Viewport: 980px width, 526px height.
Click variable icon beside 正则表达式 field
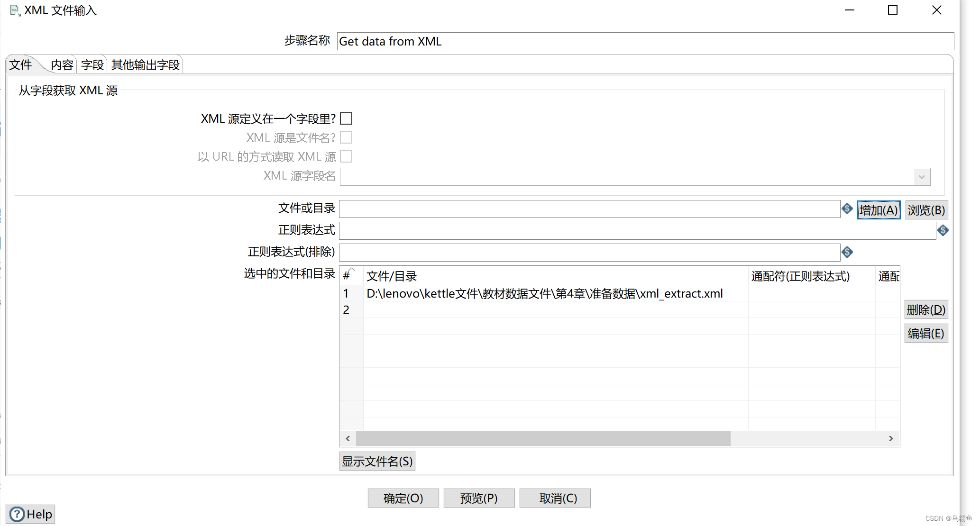943,230
